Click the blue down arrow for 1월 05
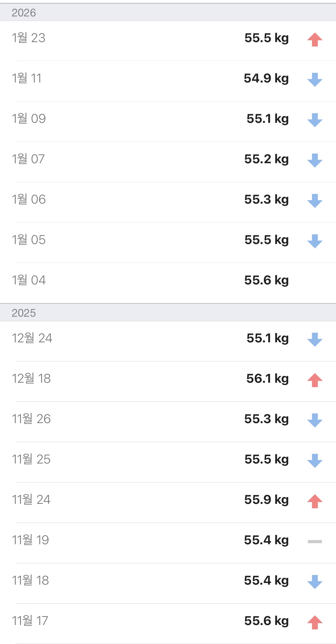The width and height of the screenshot is (336, 644). click(315, 241)
